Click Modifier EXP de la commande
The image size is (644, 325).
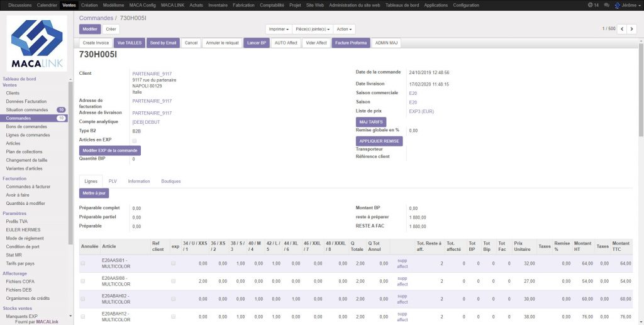(x=110, y=151)
